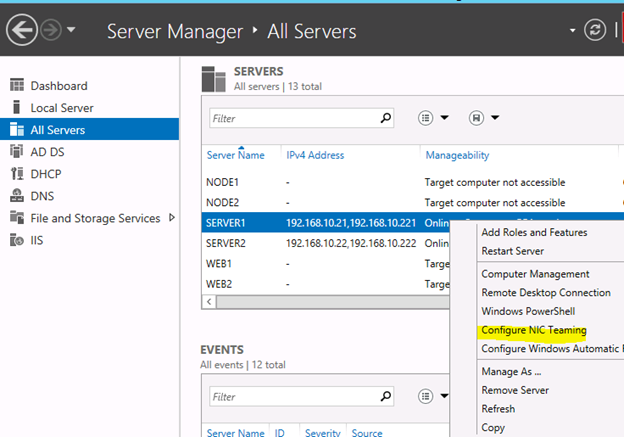Open DHCP role page
Screen dimensions: 624x437
pyautogui.click(x=46, y=174)
